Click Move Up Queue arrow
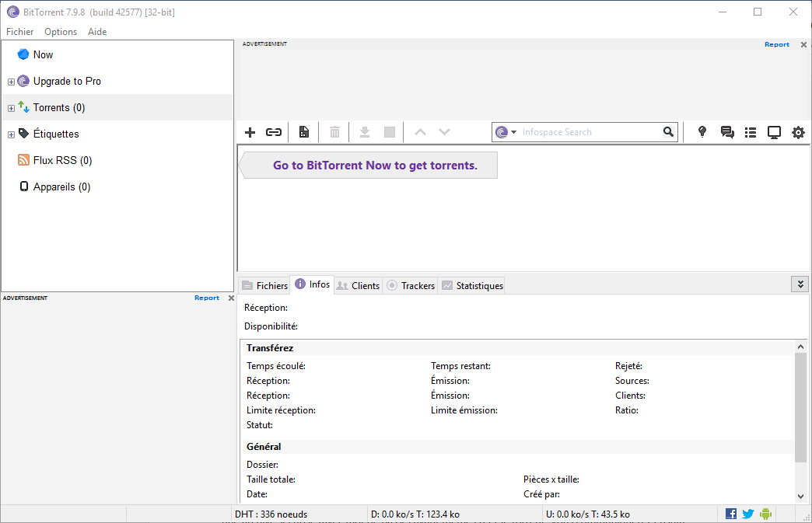The width and height of the screenshot is (812, 523). click(x=420, y=132)
